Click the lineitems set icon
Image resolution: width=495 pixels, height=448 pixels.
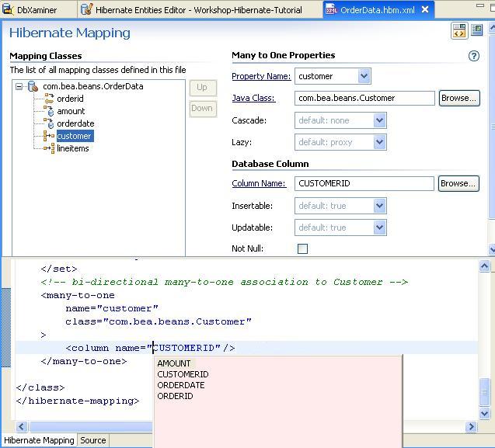click(x=49, y=148)
